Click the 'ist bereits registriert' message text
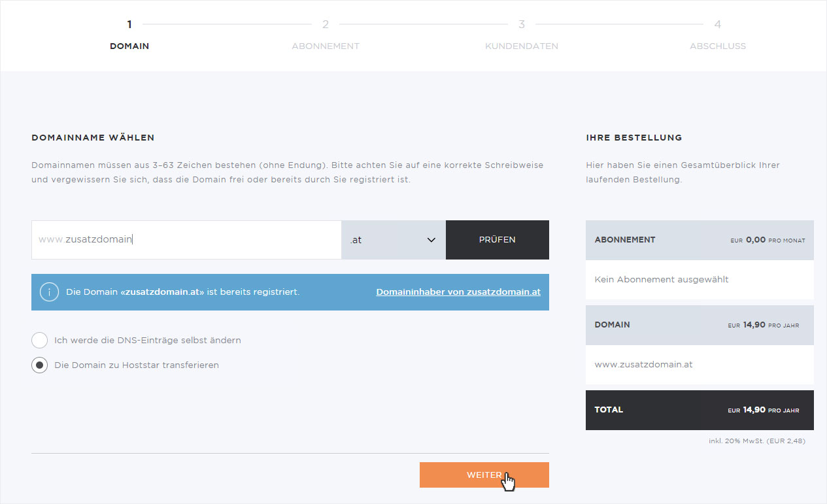This screenshot has height=504, width=827. [x=182, y=292]
